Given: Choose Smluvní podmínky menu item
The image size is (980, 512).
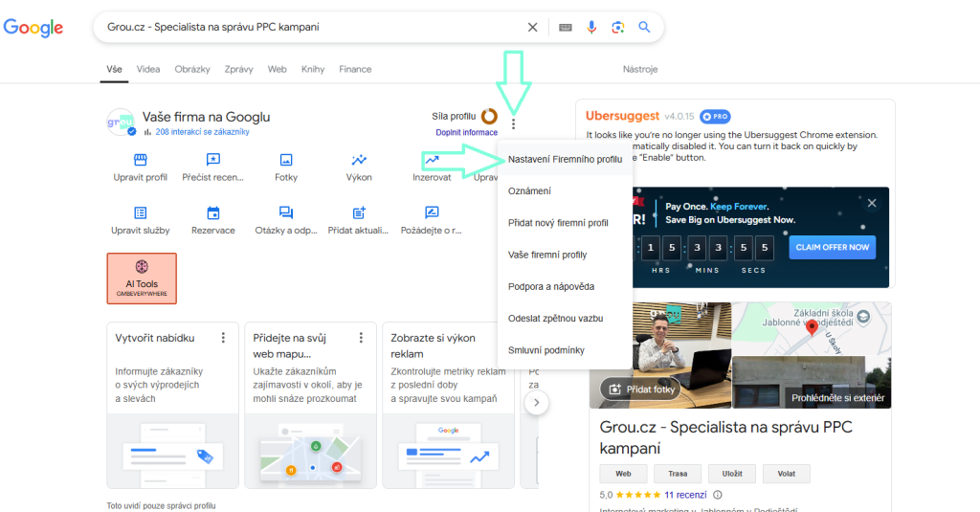Looking at the screenshot, I should point(565,350).
